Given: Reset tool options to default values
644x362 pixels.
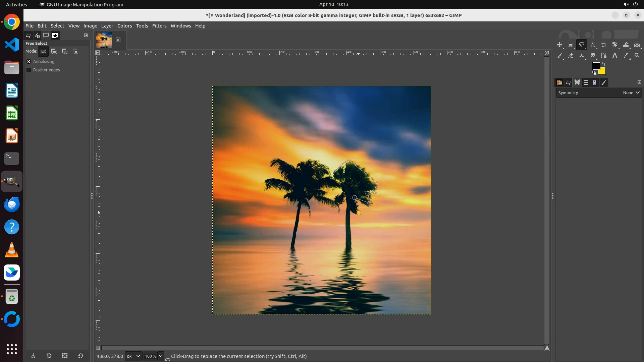Looking at the screenshot, I should [80, 356].
